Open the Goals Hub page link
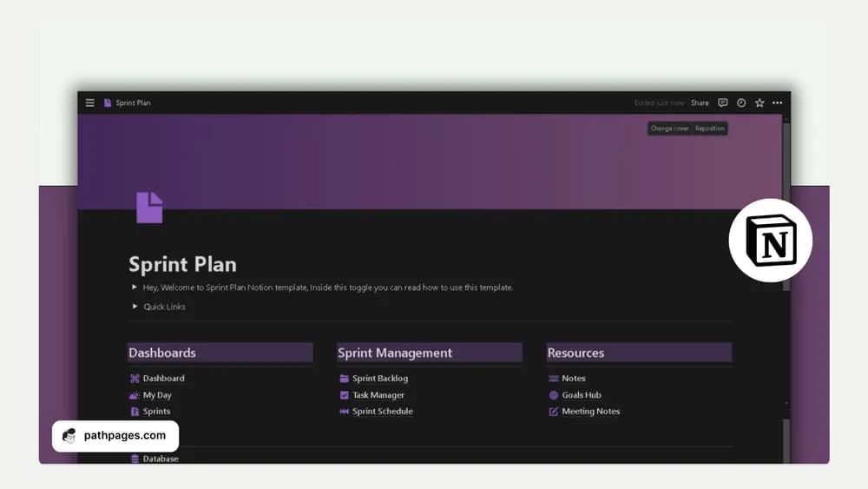The width and height of the screenshot is (868, 489). click(x=582, y=395)
